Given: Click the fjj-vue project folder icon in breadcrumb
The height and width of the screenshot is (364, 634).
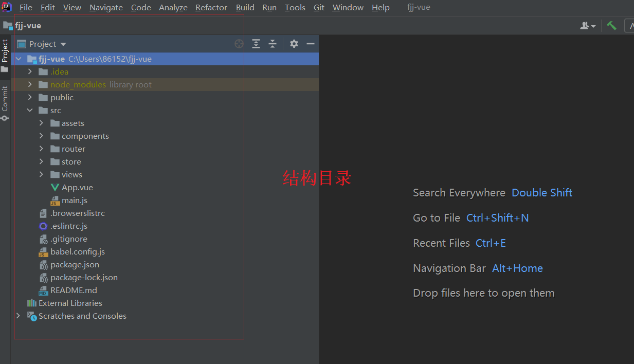Looking at the screenshot, I should click(x=8, y=25).
